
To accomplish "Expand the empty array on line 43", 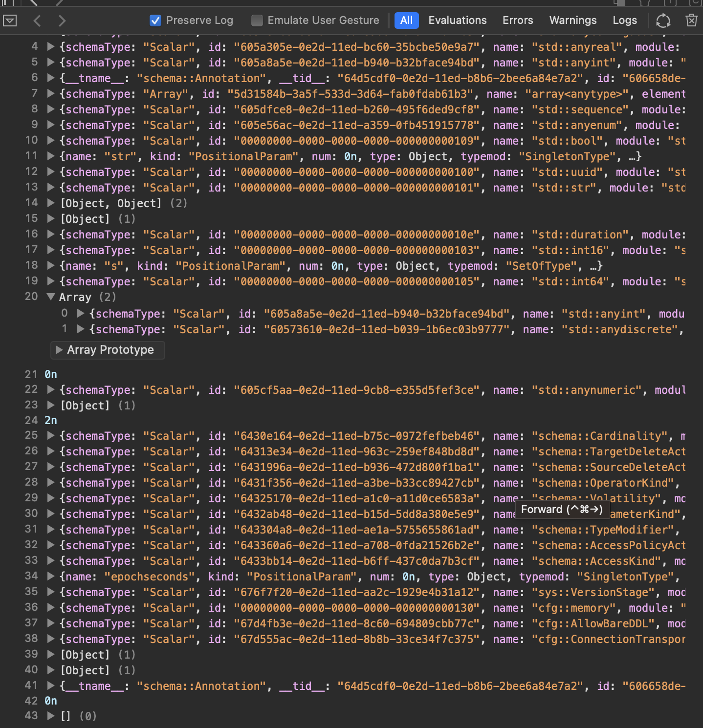I will (x=51, y=716).
